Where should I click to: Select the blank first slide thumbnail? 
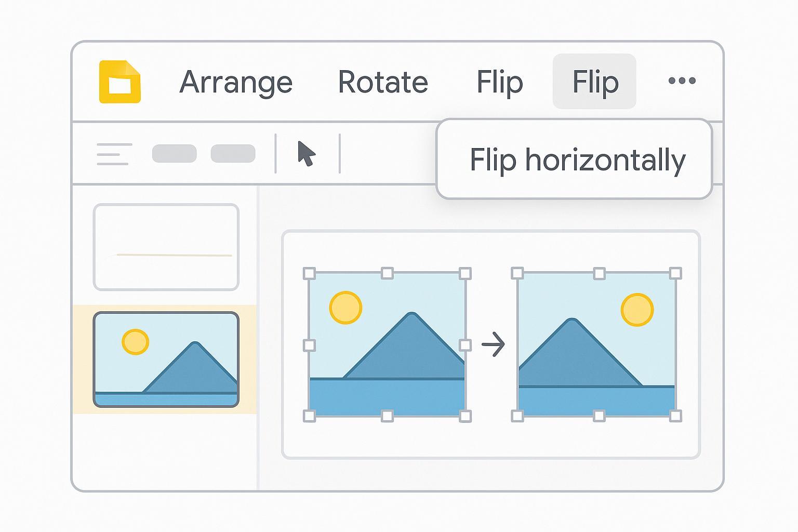coord(166,247)
